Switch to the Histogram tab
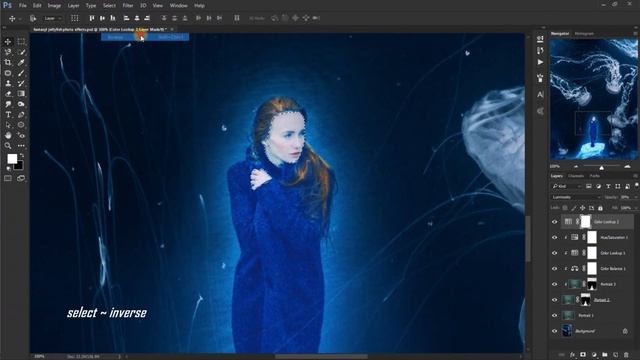This screenshot has height=360, width=640. pos(584,33)
